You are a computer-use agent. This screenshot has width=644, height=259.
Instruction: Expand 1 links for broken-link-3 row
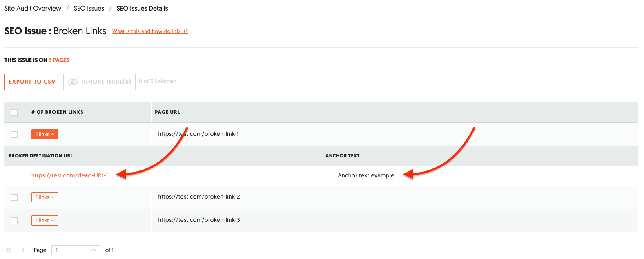(x=45, y=221)
